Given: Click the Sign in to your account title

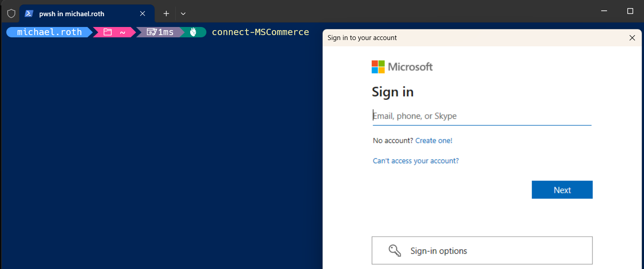Looking at the screenshot, I should coord(362,38).
